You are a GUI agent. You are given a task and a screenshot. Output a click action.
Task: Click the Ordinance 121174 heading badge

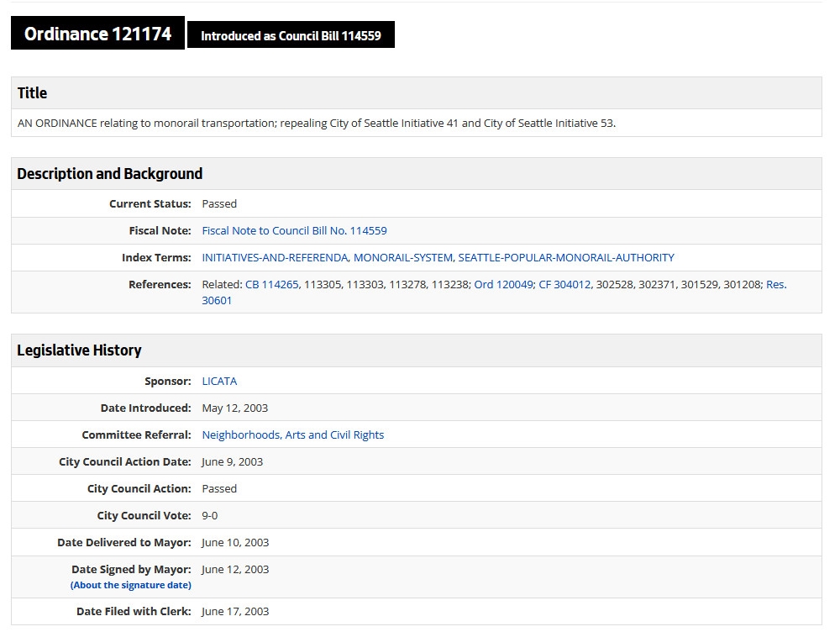tap(97, 34)
